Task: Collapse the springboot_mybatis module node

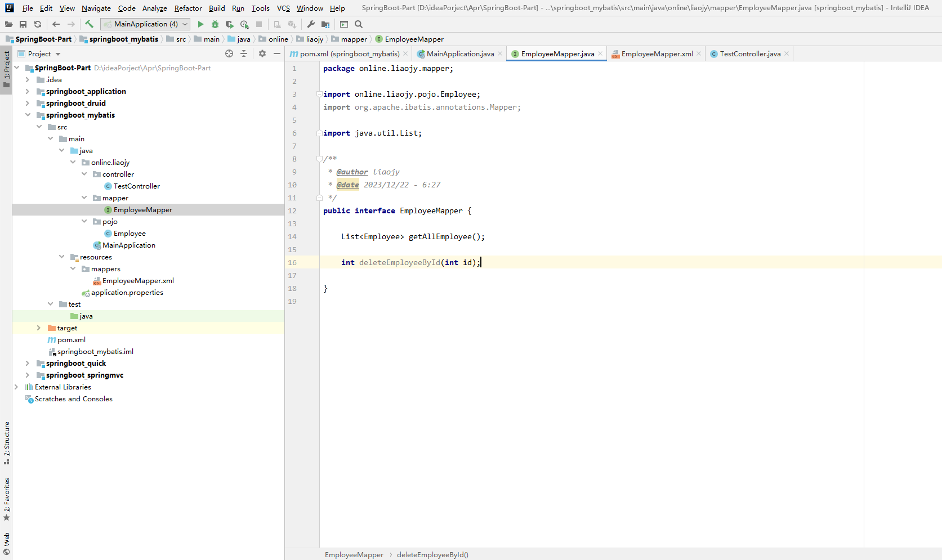Action: [28, 115]
